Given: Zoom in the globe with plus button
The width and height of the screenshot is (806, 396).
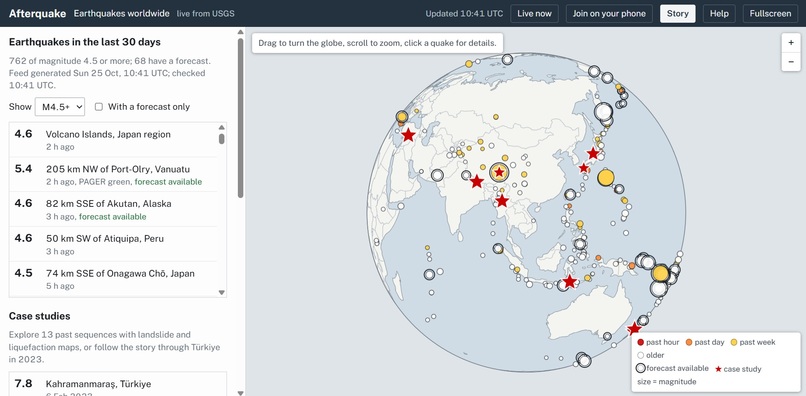Looking at the screenshot, I should pyautogui.click(x=791, y=43).
